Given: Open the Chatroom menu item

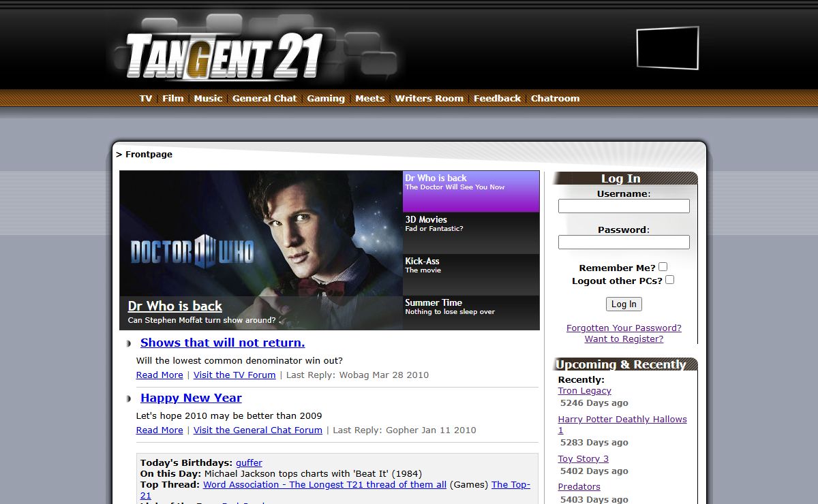Looking at the screenshot, I should pyautogui.click(x=555, y=98).
